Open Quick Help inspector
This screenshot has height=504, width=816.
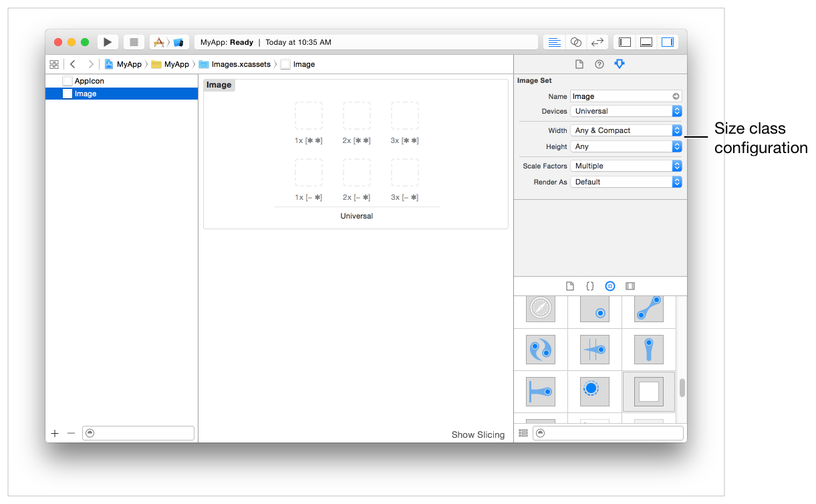[x=599, y=64]
